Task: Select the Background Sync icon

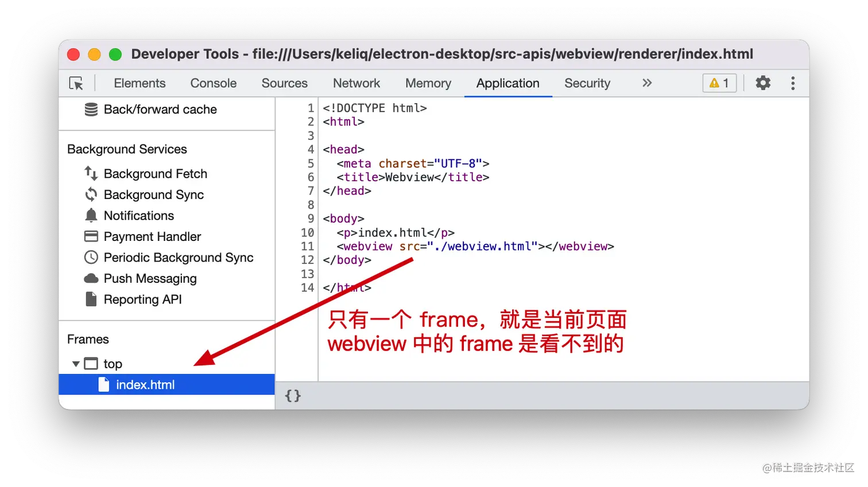Action: 91,194
